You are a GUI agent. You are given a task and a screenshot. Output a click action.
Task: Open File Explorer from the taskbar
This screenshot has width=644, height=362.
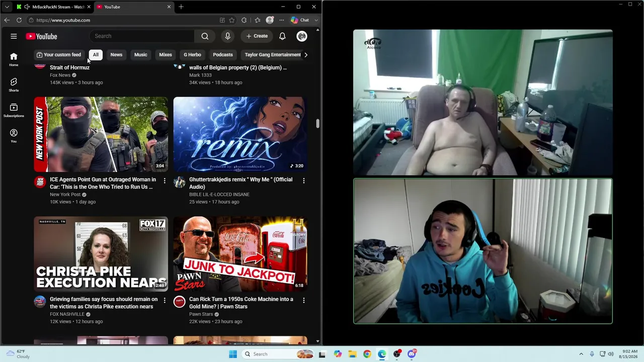tap(352, 354)
